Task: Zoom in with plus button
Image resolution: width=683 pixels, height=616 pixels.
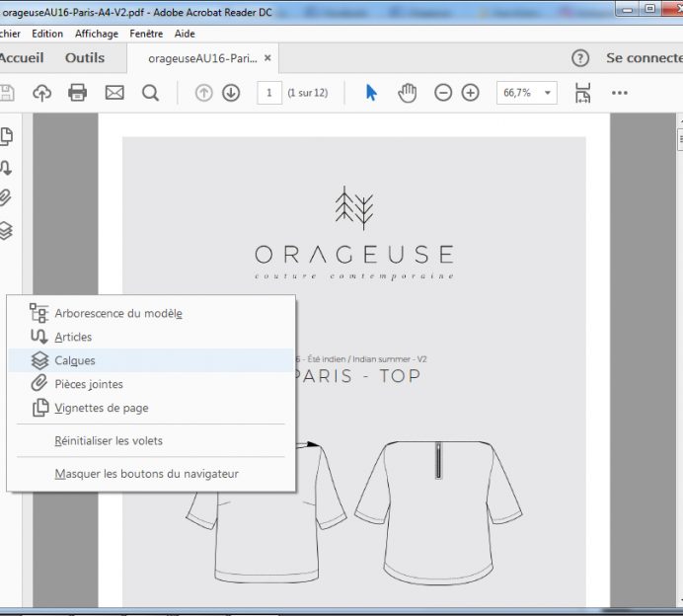Action: click(471, 93)
